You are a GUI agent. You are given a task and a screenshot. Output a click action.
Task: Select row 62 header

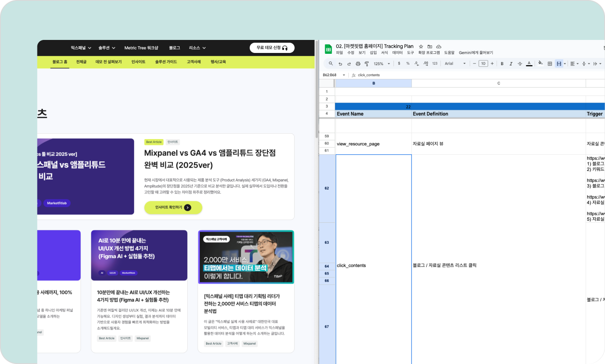coord(327,188)
